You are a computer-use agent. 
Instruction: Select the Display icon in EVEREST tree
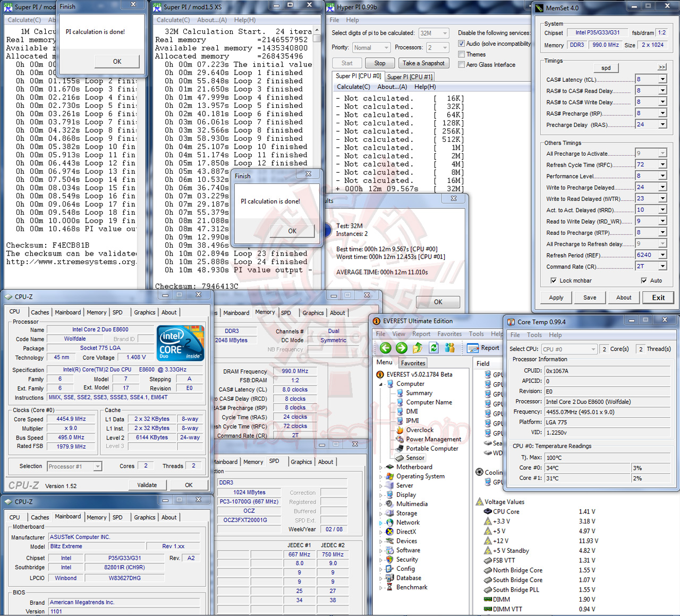390,495
